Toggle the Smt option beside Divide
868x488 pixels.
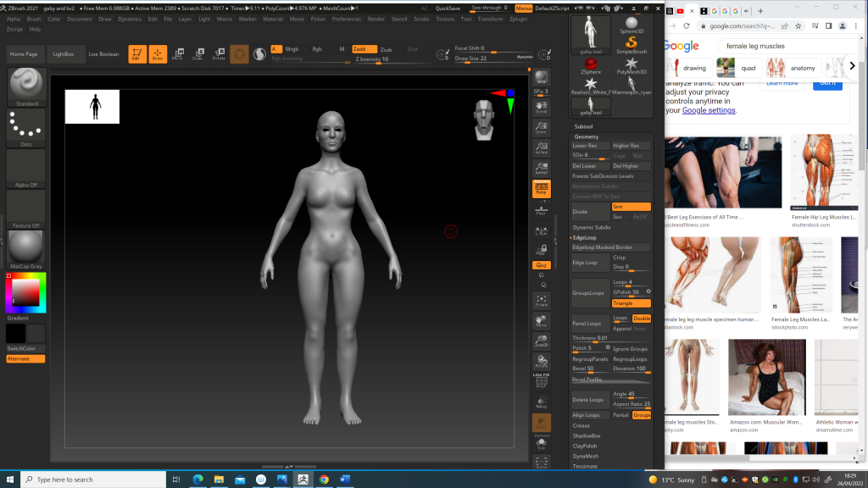click(631, 207)
